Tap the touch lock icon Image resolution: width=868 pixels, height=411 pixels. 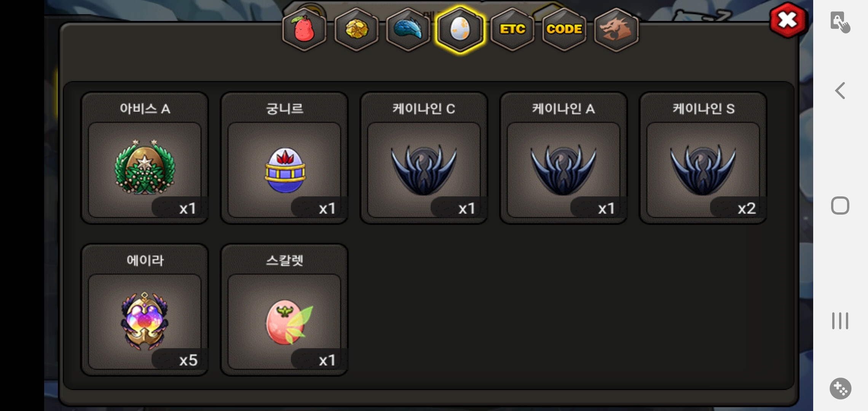[840, 22]
